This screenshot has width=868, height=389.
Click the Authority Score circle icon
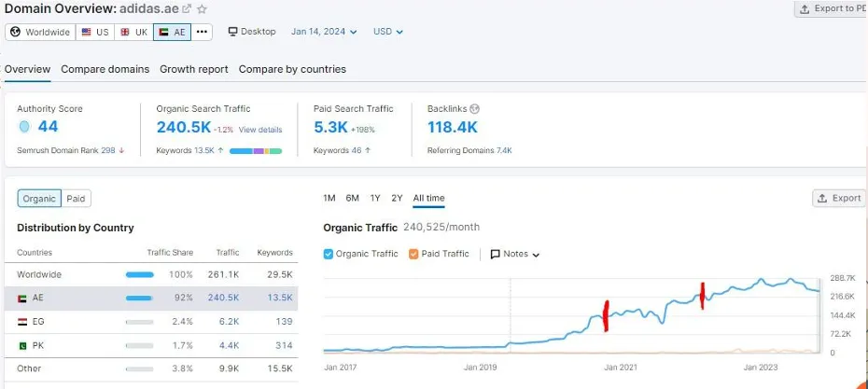pos(24,127)
